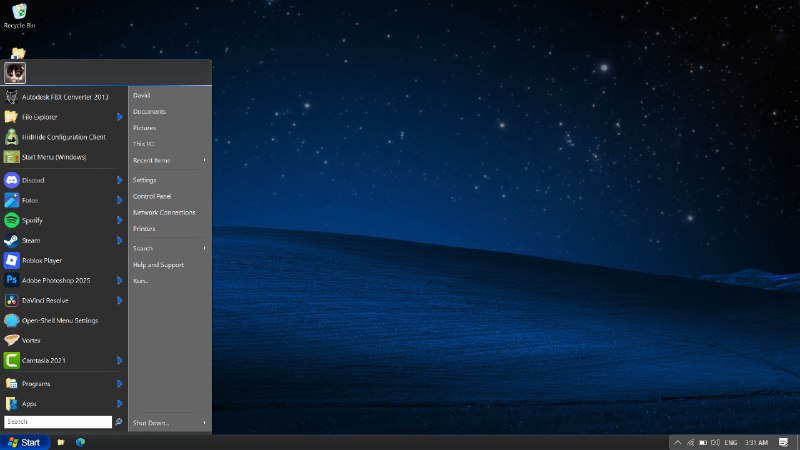Image resolution: width=800 pixels, height=450 pixels.
Task: Open the network status tray icon
Action: [690, 442]
